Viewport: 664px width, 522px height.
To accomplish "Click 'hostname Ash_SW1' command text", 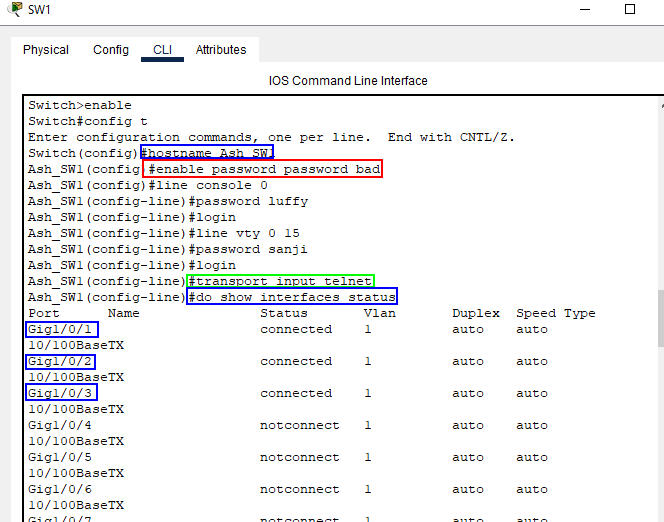I will pos(210,153).
